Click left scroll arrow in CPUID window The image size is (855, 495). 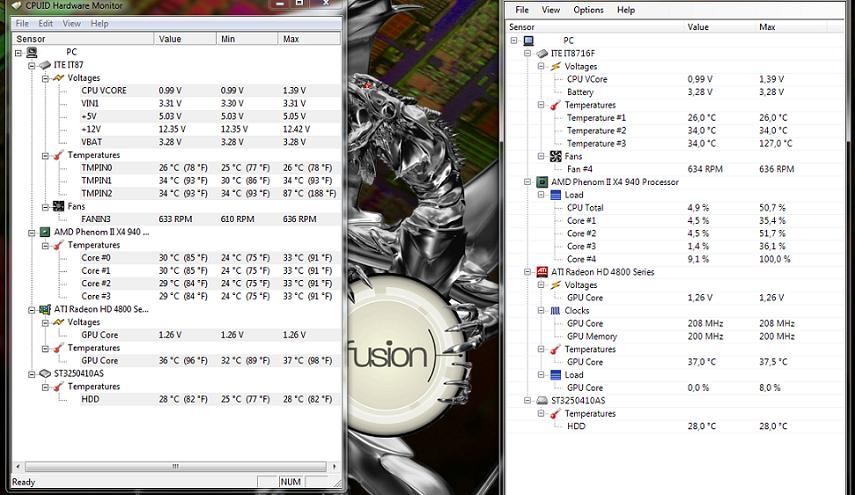[x=18, y=467]
